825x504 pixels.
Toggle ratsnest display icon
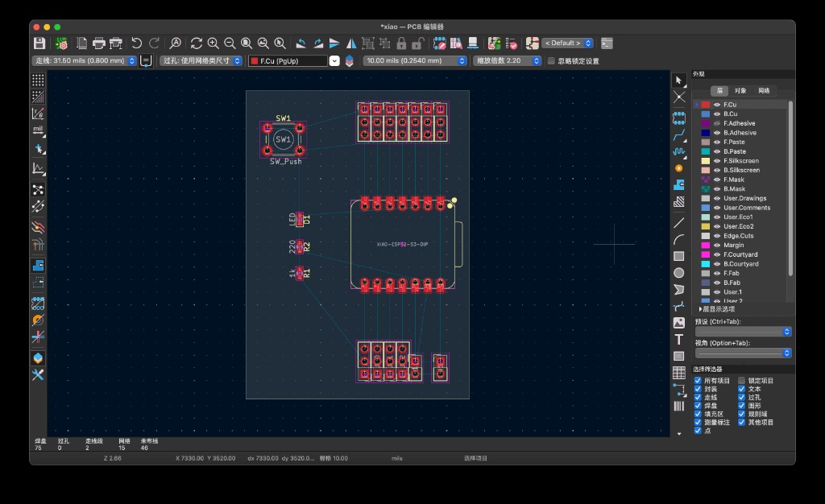click(38, 190)
